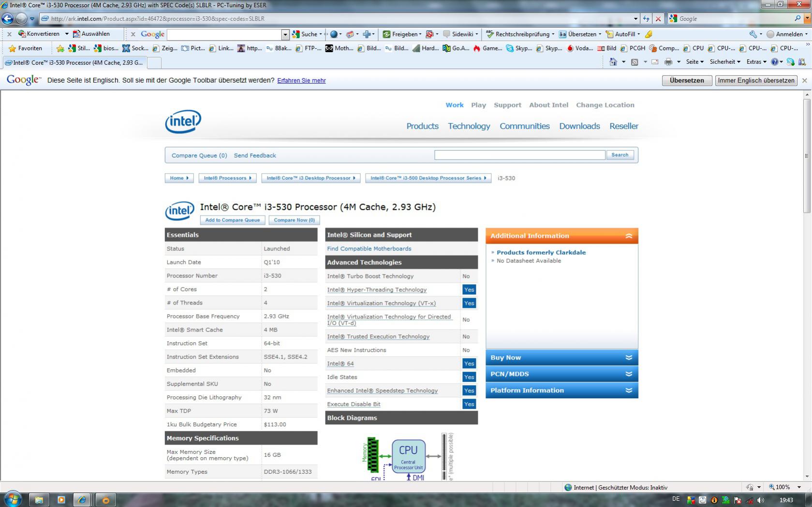Go to the Home breadcrumb

pos(179,178)
